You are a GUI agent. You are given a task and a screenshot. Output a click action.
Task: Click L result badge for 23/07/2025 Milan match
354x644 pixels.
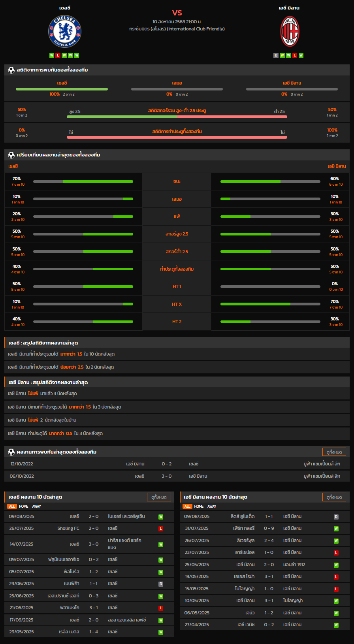pyautogui.click(x=336, y=553)
